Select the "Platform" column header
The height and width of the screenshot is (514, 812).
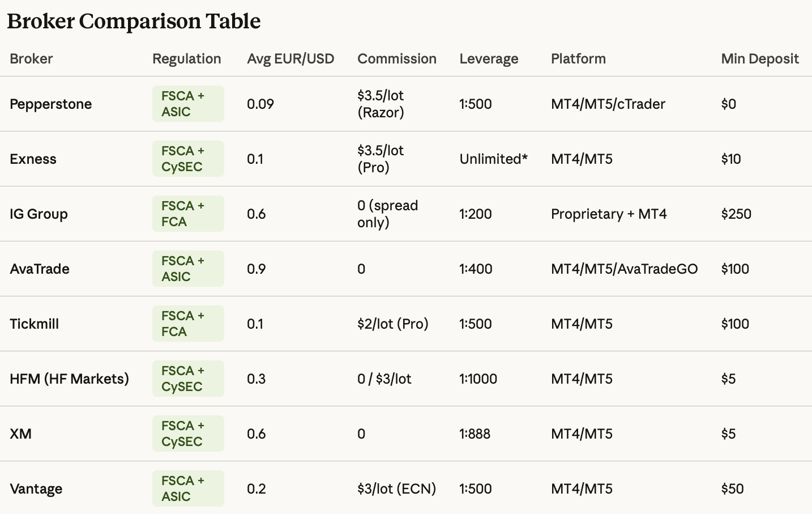(x=578, y=59)
